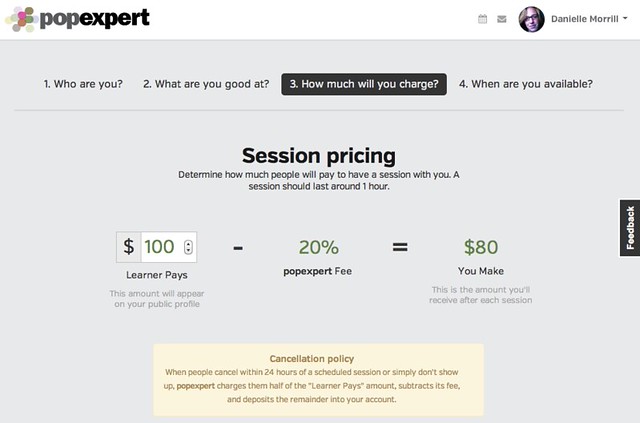The image size is (640, 423).
Task: Decrease price using the stepper down arrow
Action: [x=188, y=250]
